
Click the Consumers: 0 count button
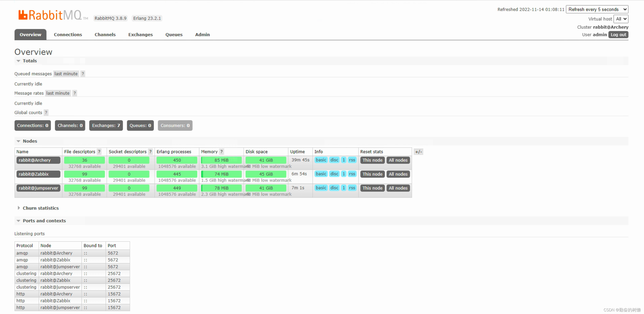(175, 125)
